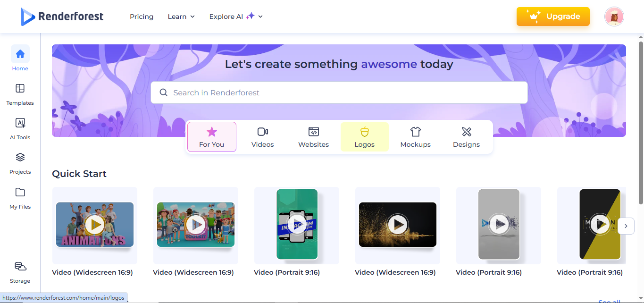The height and width of the screenshot is (303, 644).
Task: Click the Let's create something awesome headline
Action: 339,64
